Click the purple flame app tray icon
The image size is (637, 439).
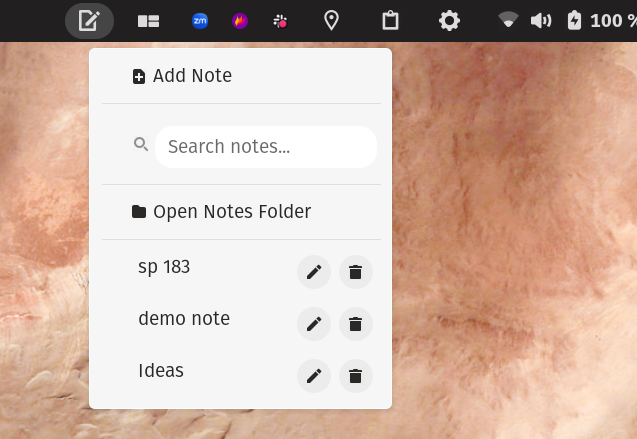click(x=240, y=21)
